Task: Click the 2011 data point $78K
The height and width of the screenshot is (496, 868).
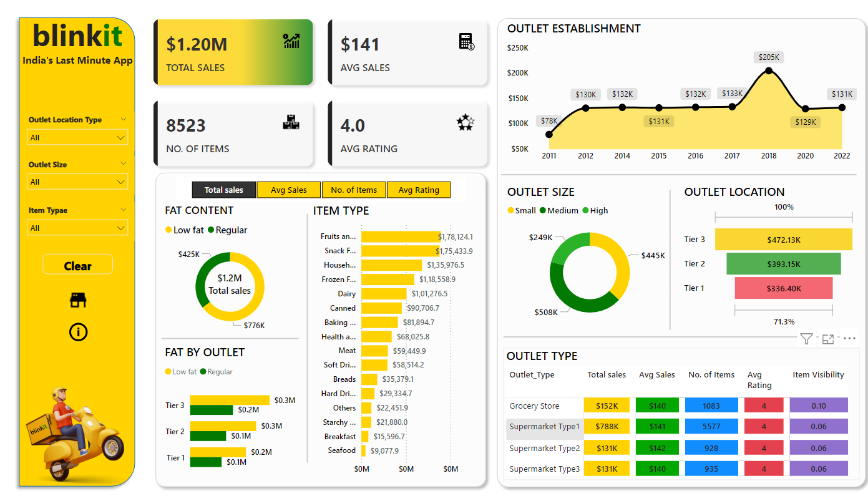Action: tap(549, 134)
